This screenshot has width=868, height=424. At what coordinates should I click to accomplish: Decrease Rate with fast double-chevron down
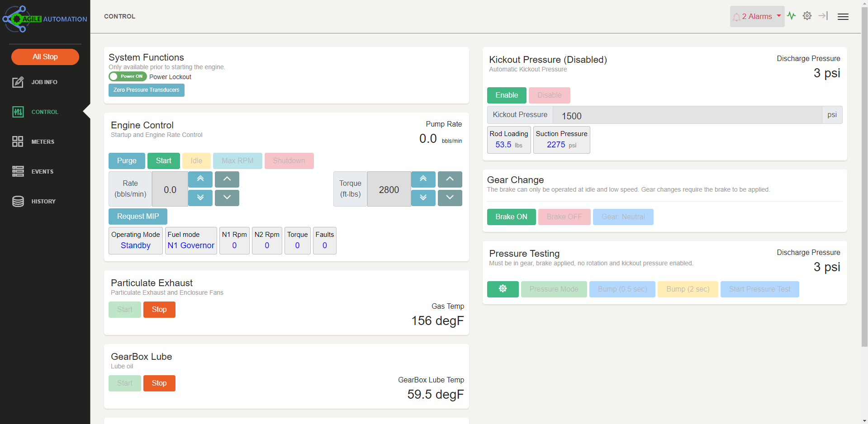[200, 198]
